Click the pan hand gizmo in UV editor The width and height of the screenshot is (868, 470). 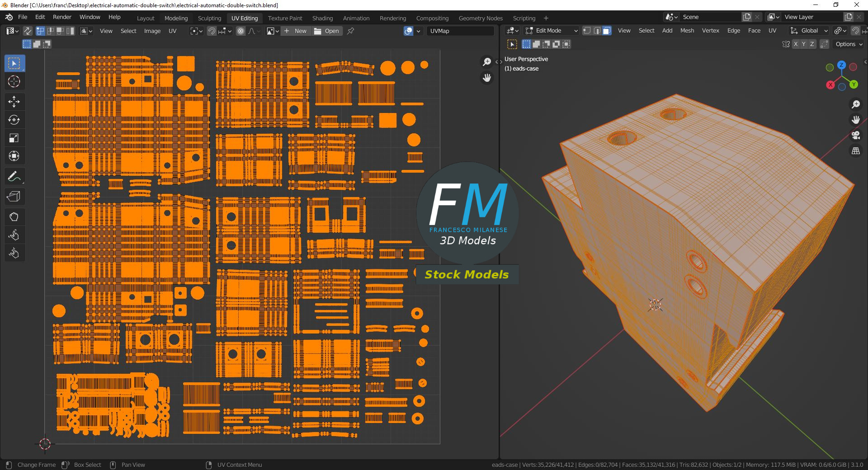tap(487, 78)
